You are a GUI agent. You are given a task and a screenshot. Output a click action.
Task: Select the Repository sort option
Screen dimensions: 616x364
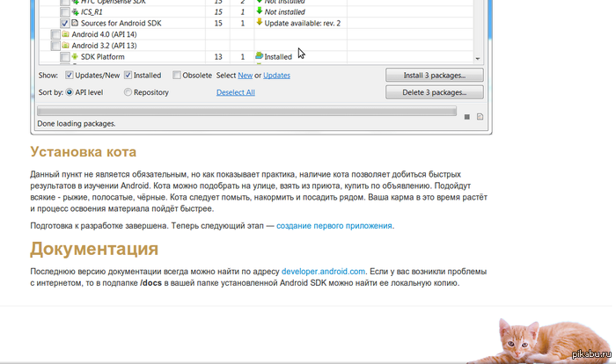point(128,92)
